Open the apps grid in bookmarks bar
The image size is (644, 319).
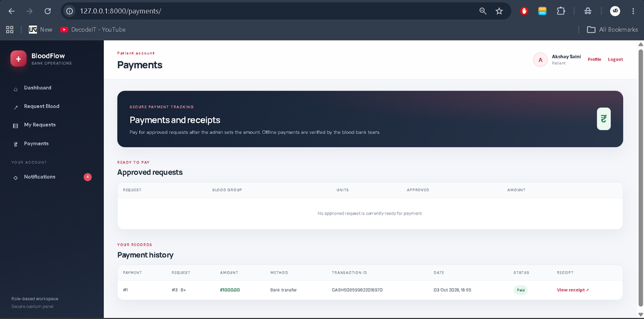point(9,30)
